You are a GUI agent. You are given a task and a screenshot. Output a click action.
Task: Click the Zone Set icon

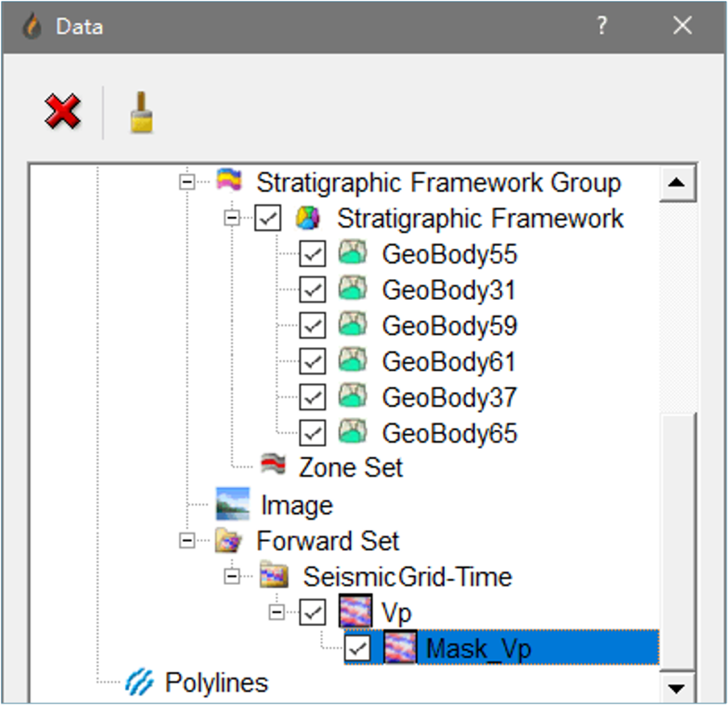[x=274, y=465]
